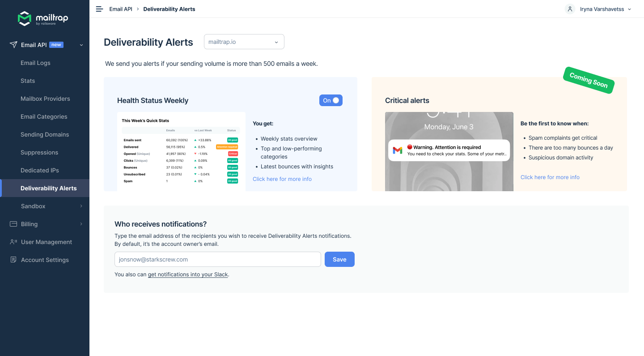Screen dimensions: 644x356
Task: Click the Deliverability Alerts page heading
Action: coord(148,42)
